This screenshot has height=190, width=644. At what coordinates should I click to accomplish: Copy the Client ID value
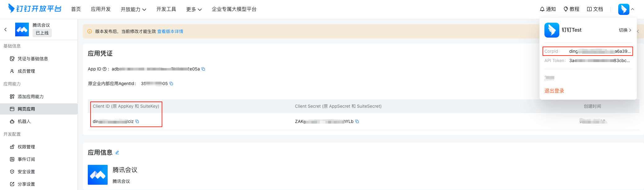click(137, 121)
